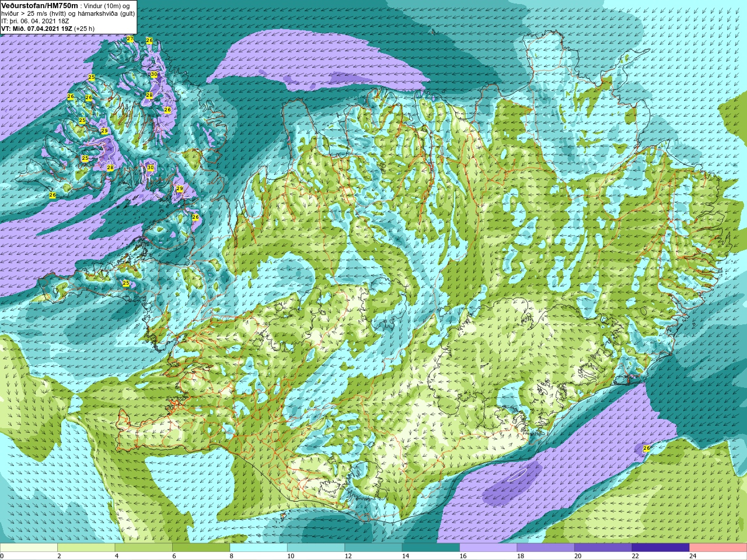
Task: Click the legend scale label "24"
Action: pos(693,556)
